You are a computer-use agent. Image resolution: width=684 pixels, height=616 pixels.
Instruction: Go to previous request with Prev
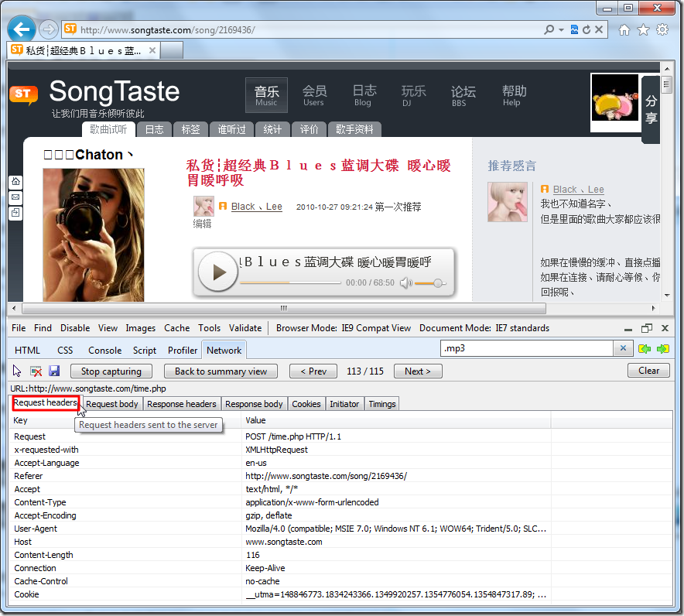tap(313, 371)
